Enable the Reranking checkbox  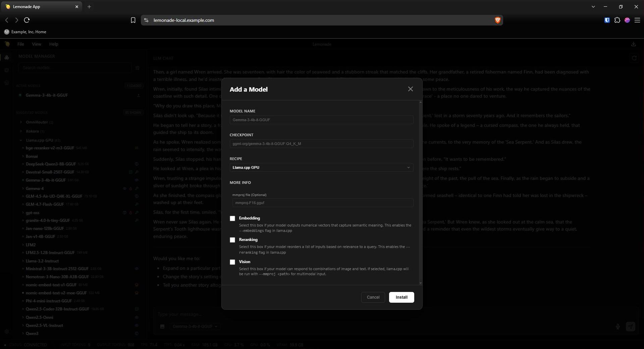tap(232, 240)
